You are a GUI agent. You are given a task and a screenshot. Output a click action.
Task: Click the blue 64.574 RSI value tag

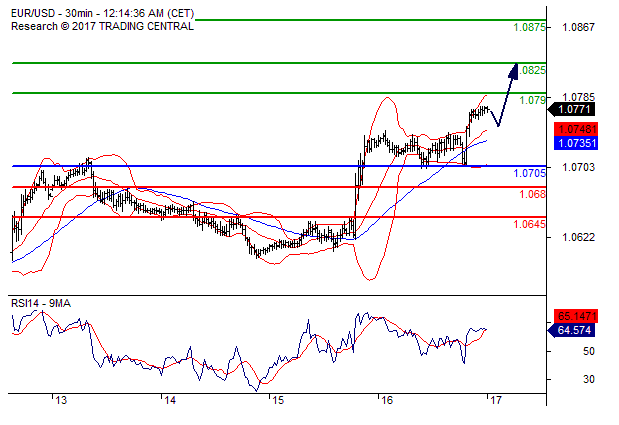point(572,330)
